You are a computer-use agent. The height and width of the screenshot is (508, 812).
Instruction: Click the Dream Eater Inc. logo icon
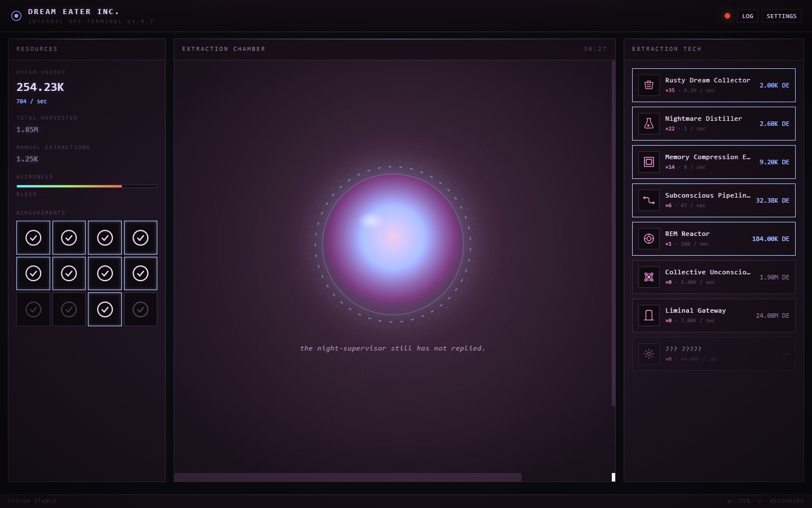coord(16,16)
